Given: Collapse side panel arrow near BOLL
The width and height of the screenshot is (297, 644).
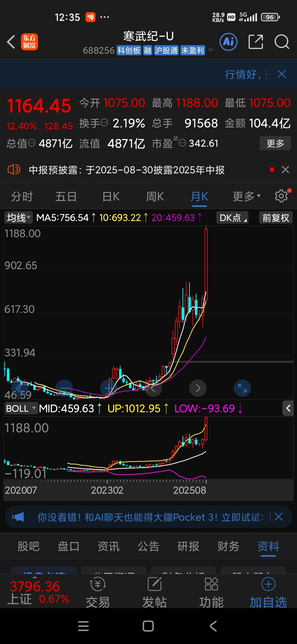Looking at the screenshot, I should pyautogui.click(x=288, y=408).
